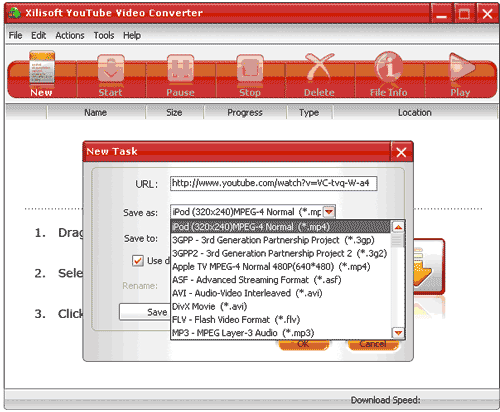Choose Apple TV MPEG-4 Normal 480P option
Image resolution: width=500 pixels, height=412 pixels.
280,267
